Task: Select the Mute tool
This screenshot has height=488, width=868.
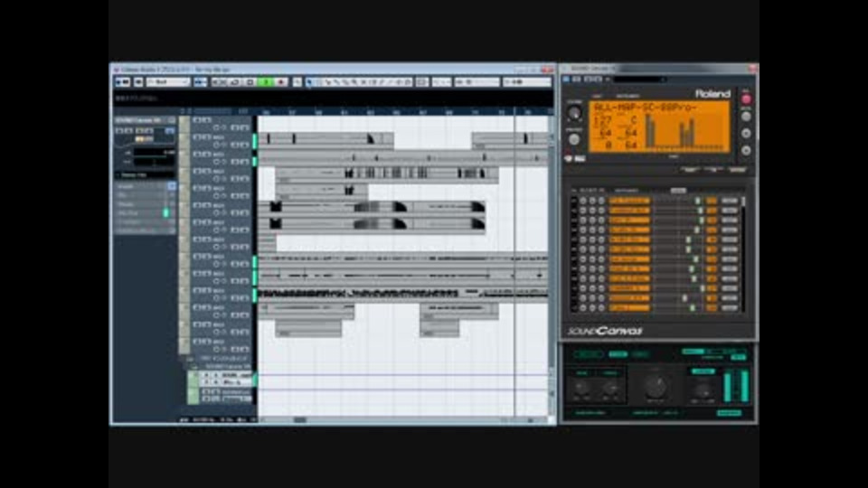Action: [x=363, y=82]
